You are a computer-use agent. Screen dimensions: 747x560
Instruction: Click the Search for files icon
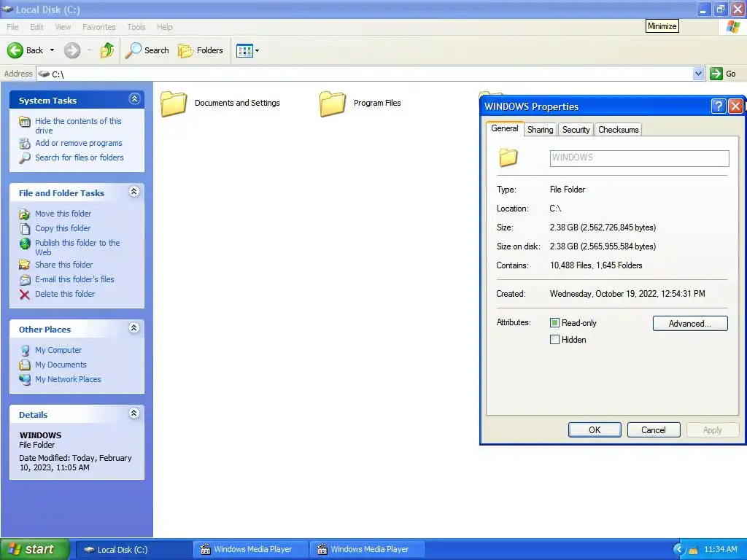coord(25,157)
